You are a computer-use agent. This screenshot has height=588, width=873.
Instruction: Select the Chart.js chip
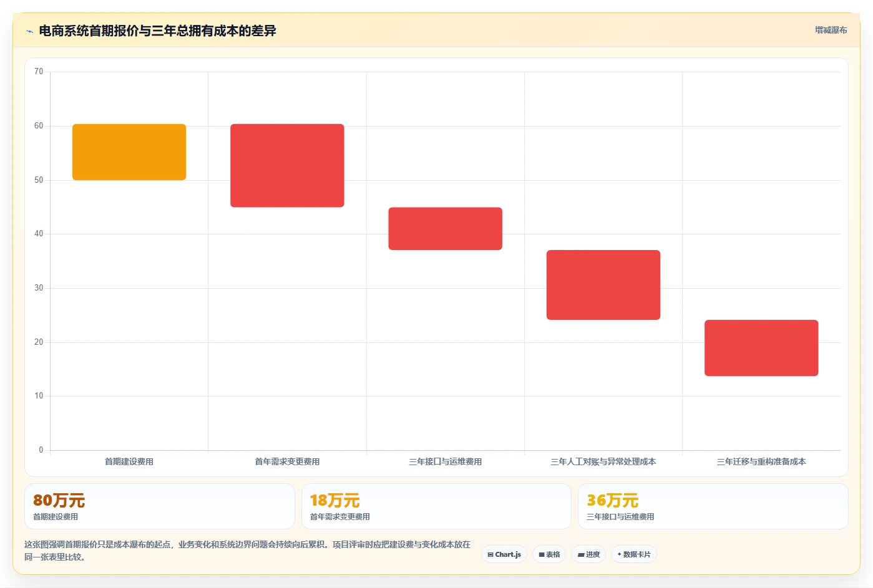(504, 554)
